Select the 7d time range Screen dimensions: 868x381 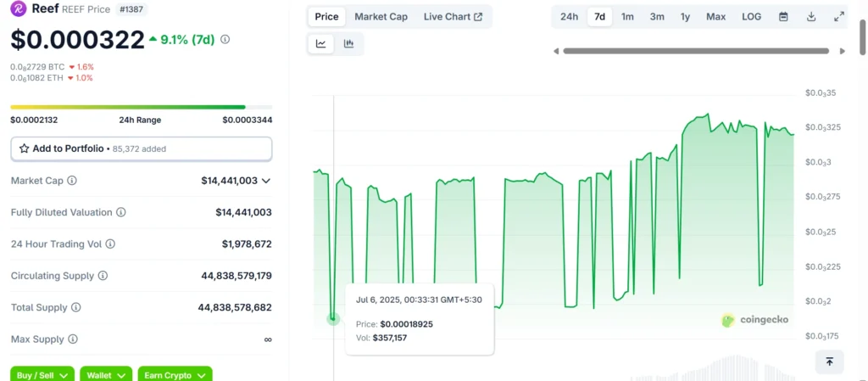(x=599, y=17)
